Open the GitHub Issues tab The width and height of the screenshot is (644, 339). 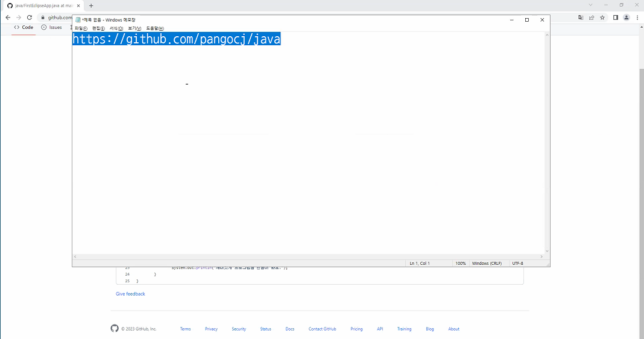click(52, 27)
